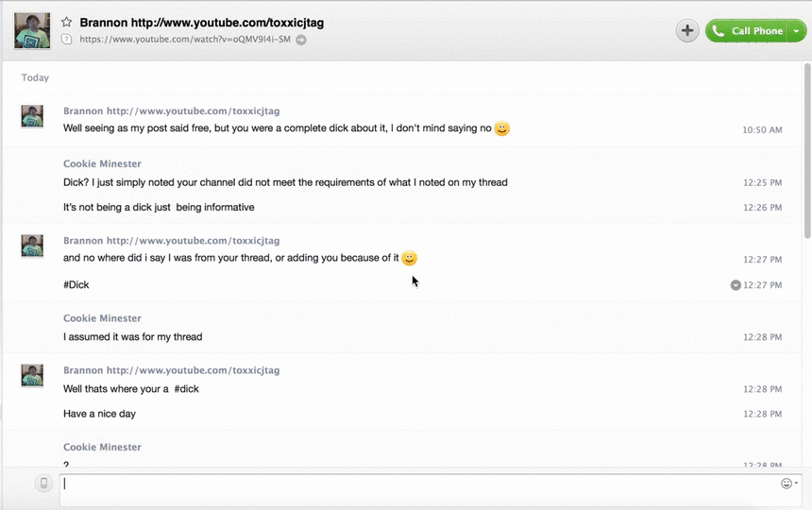The image size is (812, 510).
Task: Open the YouTube watch link in header
Action: pos(185,40)
